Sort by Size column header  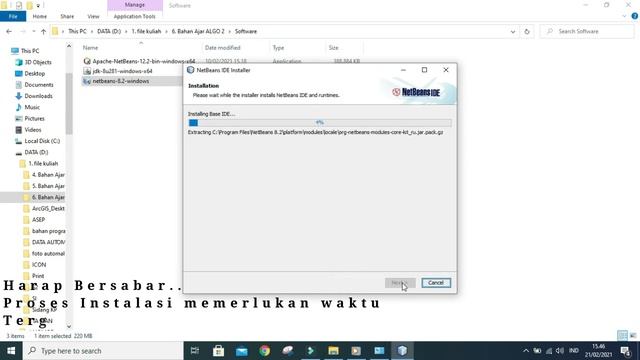[334, 48]
